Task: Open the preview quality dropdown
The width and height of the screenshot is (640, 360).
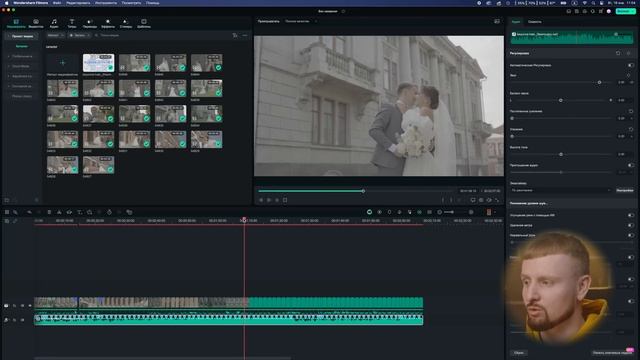Action: (x=301, y=21)
